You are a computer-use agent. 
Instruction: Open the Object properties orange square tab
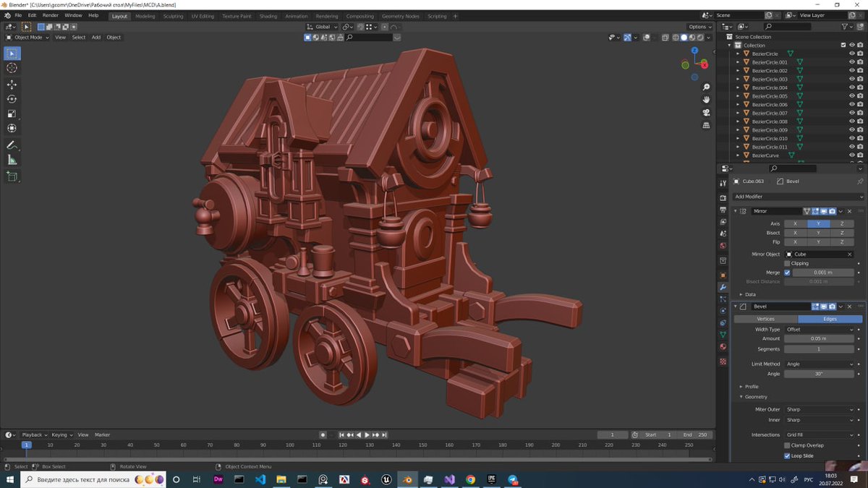[x=723, y=275]
